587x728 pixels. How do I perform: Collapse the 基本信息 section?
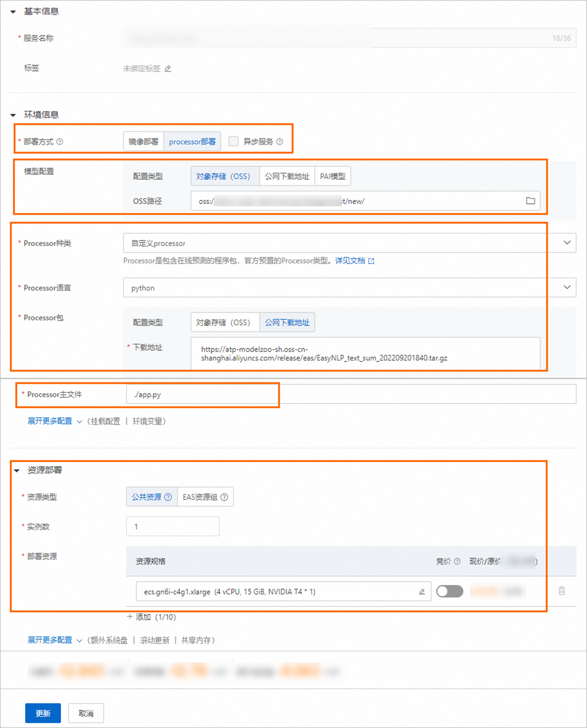pos(13,12)
